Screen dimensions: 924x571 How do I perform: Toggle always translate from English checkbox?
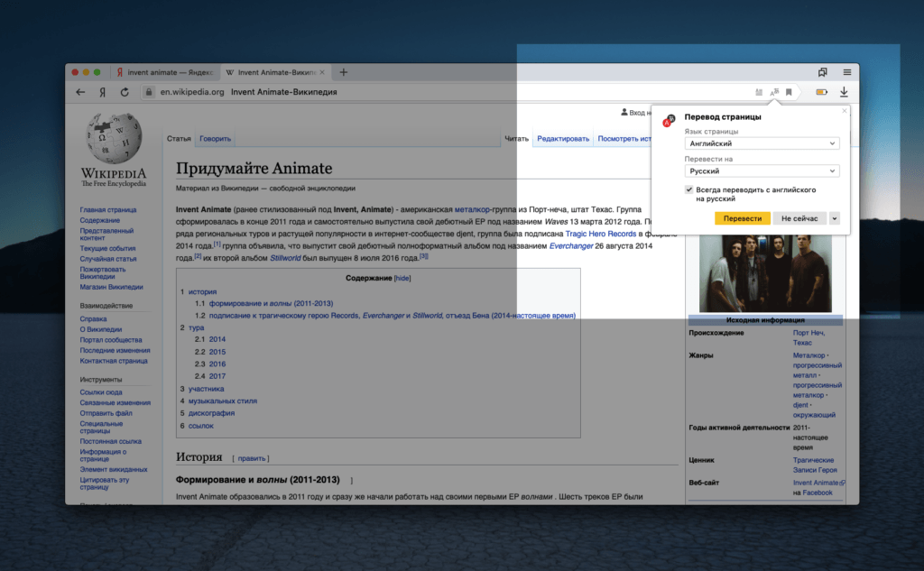(688, 189)
